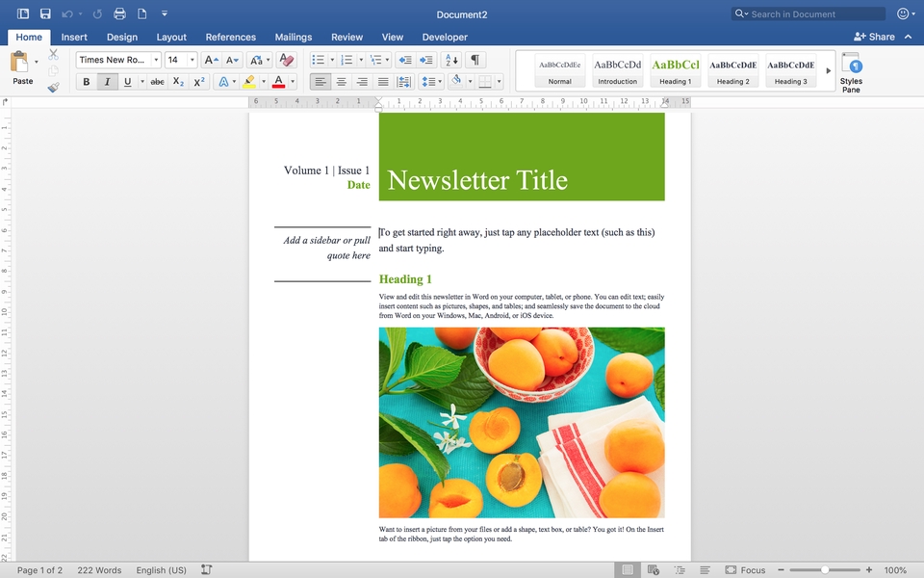Open the borders dropdown arrow
This screenshot has height=578, width=924.
tap(500, 81)
